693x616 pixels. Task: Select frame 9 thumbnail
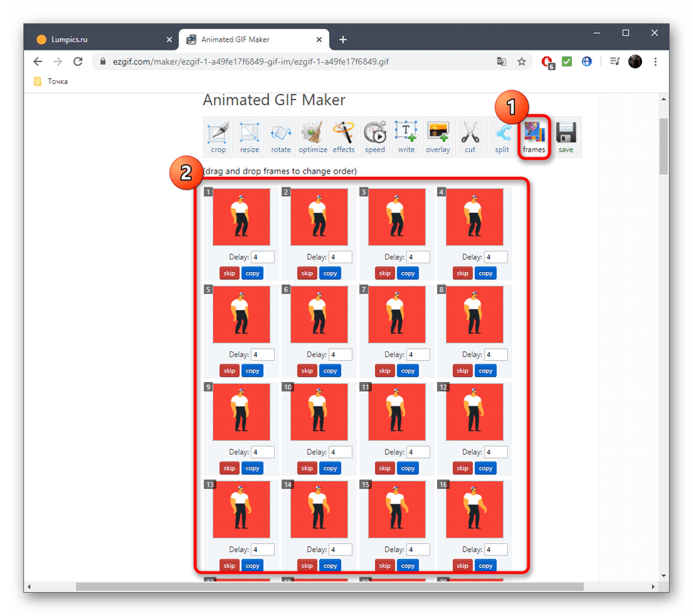(x=241, y=412)
